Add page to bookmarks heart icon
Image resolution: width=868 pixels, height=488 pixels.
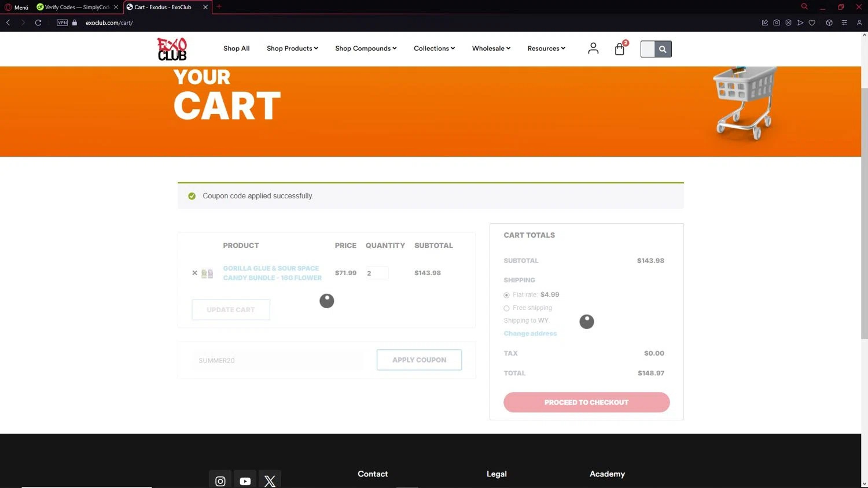(x=812, y=23)
